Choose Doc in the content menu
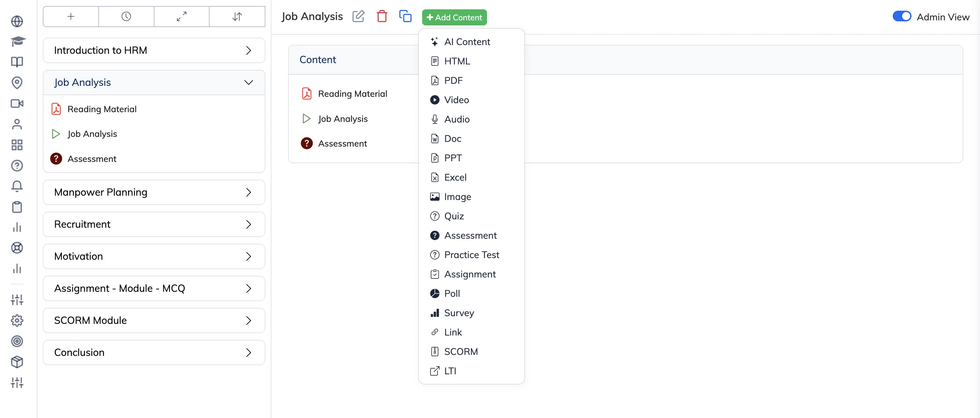This screenshot has width=980, height=418. pos(471,139)
